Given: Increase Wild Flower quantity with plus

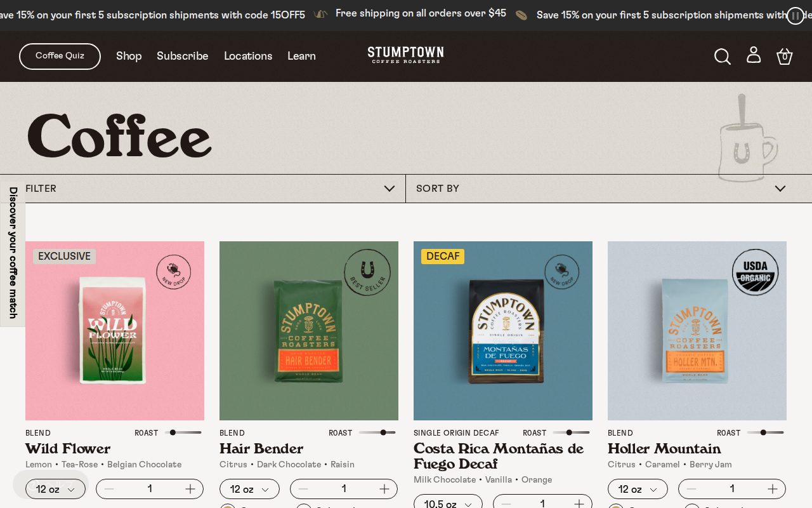Looking at the screenshot, I should tap(190, 489).
